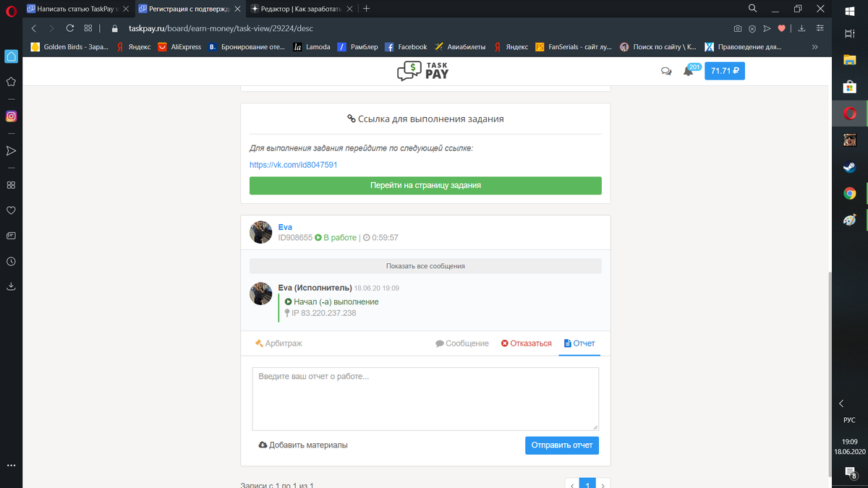Image resolution: width=868 pixels, height=488 pixels.
Task: Open Opera menu logo at top-left
Action: coord(11,10)
